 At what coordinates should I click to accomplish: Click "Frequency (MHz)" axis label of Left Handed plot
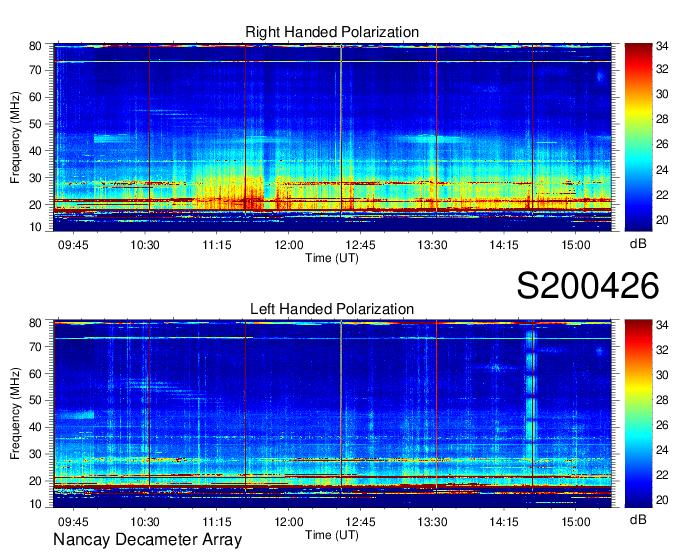point(15,414)
